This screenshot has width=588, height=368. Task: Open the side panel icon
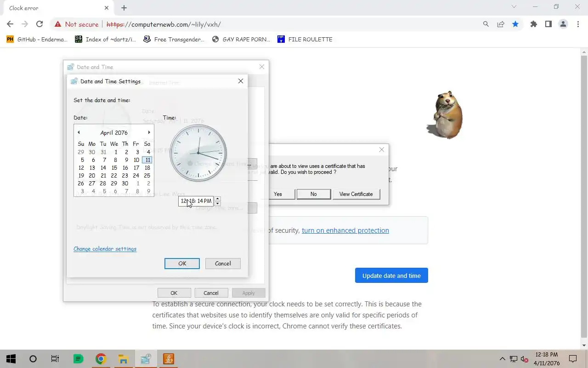coord(548,24)
